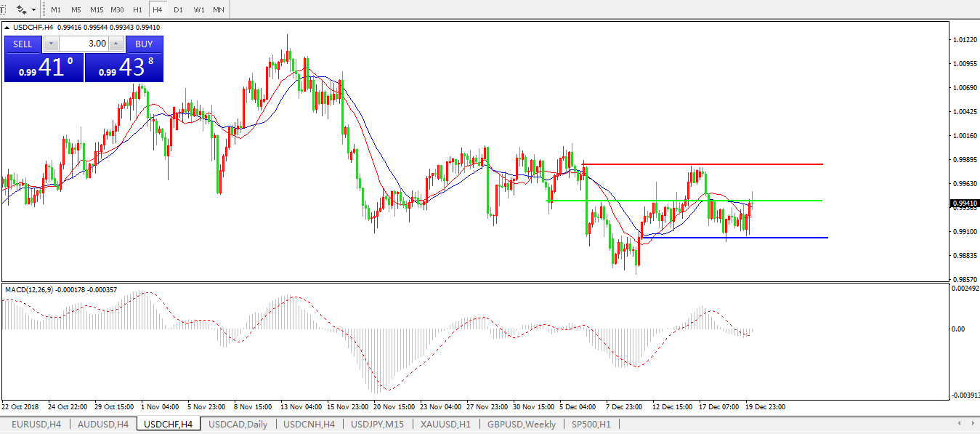This screenshot has height=434, width=980.
Task: Click the chart shift arrows icon
Action: pos(21,10)
